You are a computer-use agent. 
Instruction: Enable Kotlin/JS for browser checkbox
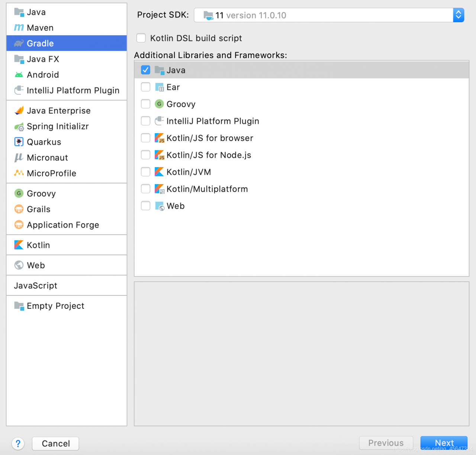146,138
